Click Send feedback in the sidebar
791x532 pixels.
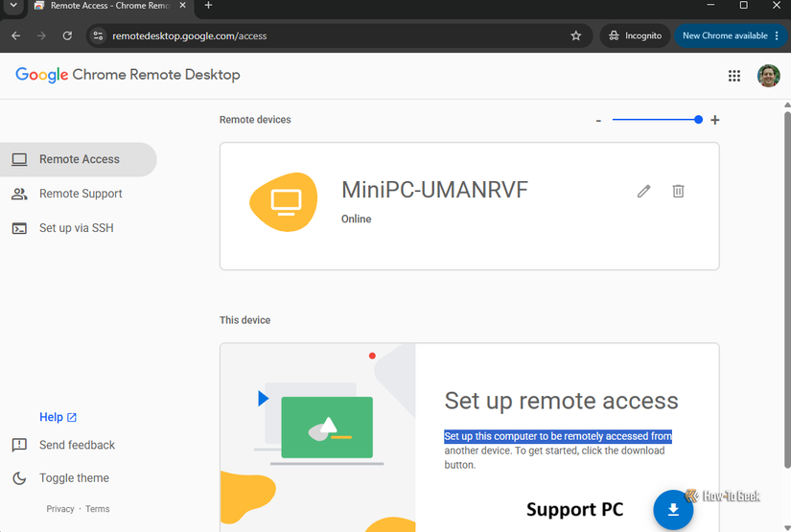pyautogui.click(x=78, y=445)
